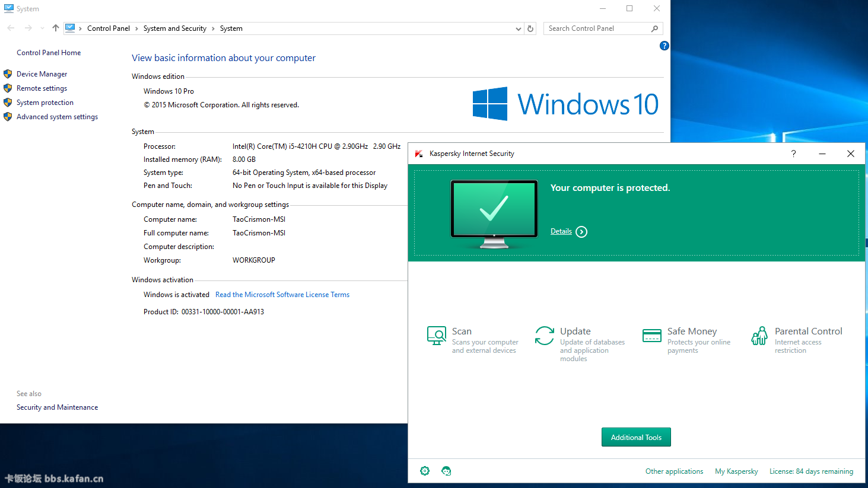Open Advanced system settings link
The height and width of the screenshot is (488, 868).
click(x=57, y=117)
